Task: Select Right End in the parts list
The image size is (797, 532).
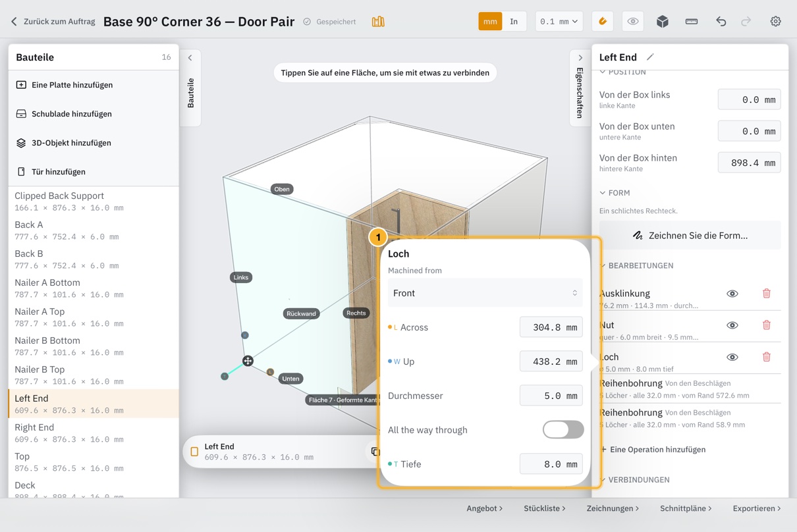Action: click(94, 433)
